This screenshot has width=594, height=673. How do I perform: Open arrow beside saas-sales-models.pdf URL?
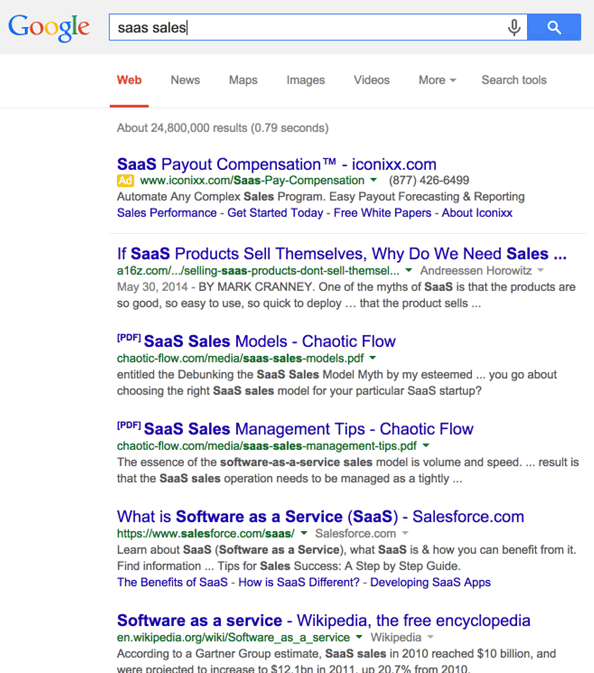click(373, 358)
